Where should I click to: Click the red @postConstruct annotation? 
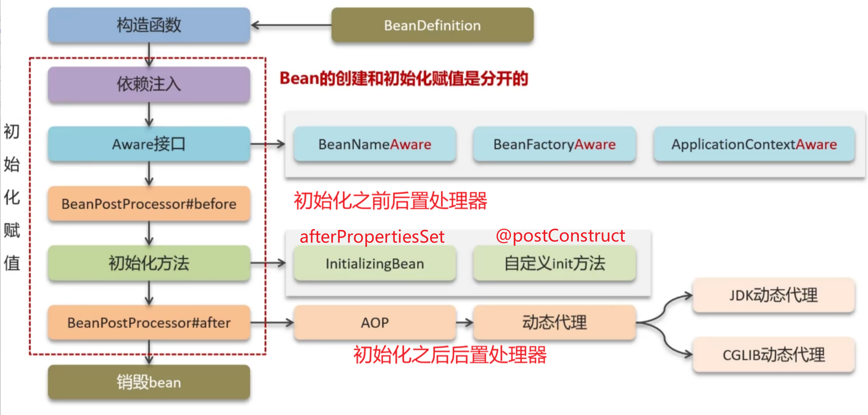[x=560, y=236]
